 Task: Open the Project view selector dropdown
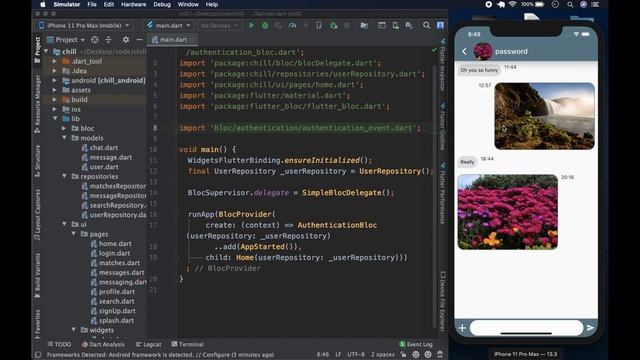[66, 40]
